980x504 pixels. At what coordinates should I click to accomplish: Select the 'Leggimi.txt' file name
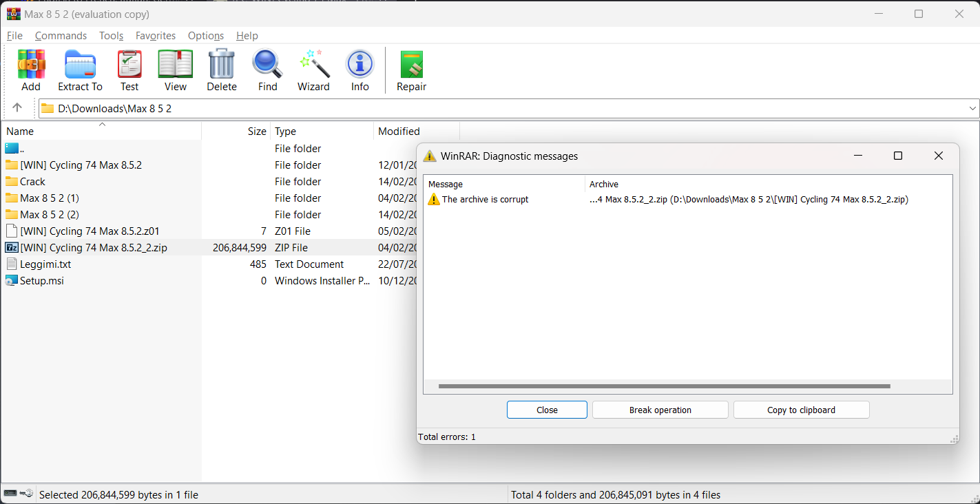(45, 264)
